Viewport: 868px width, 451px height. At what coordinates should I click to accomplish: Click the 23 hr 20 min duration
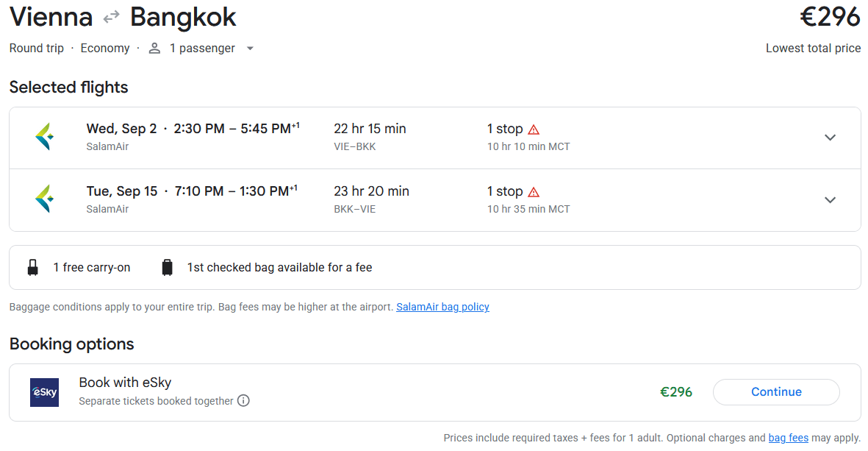371,191
